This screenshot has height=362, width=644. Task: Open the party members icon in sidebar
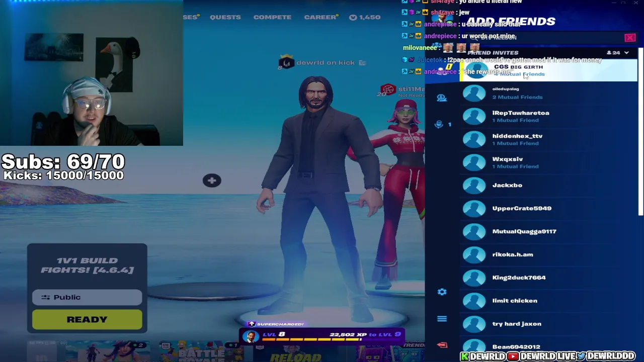(x=442, y=98)
